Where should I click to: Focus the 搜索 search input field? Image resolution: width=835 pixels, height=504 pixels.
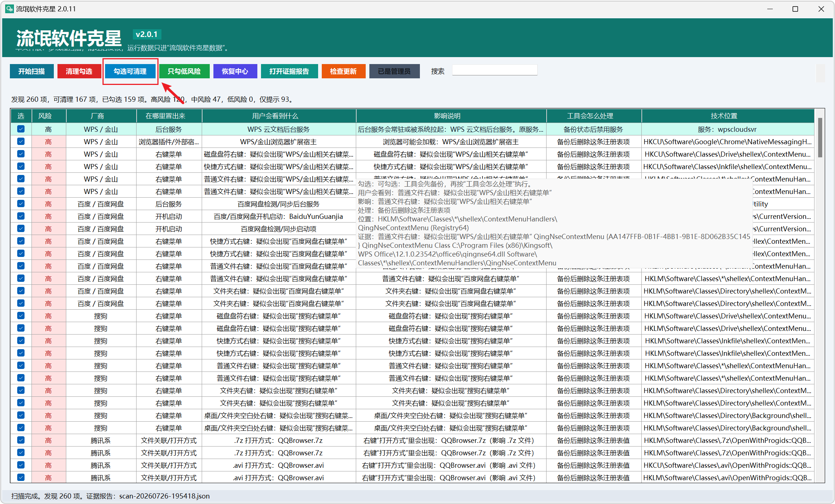(495, 70)
